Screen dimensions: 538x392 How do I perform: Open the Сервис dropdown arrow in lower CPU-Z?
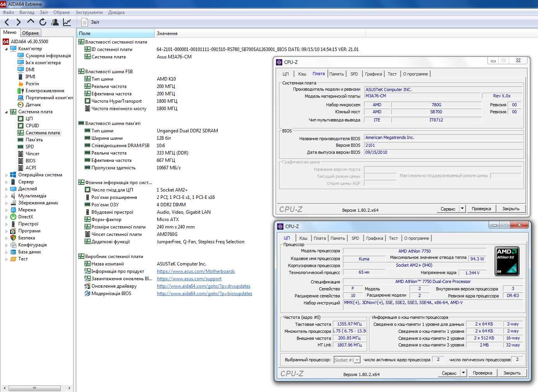[x=463, y=373]
